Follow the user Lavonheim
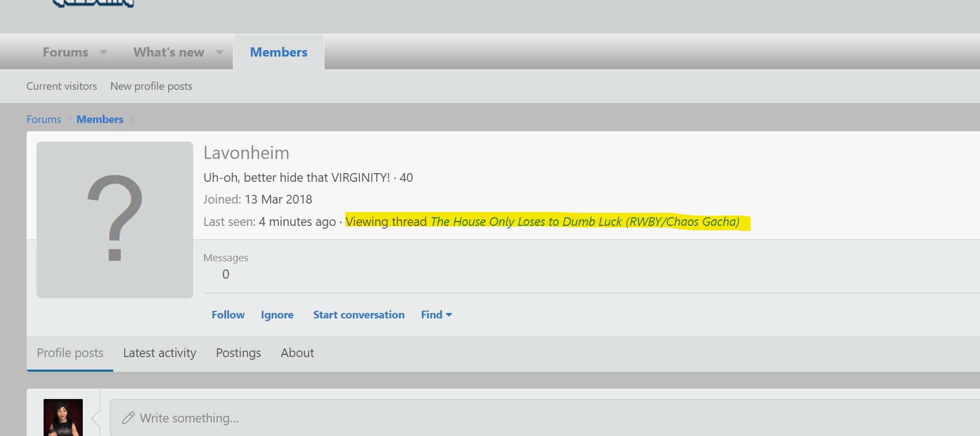 (228, 315)
